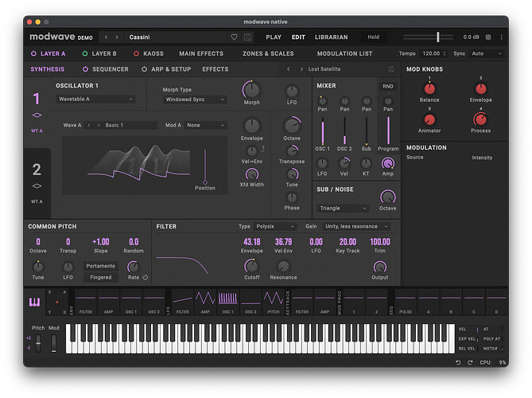This screenshot has height=398, width=532.
Task: Switch to the LIBRARIAN page
Action: (x=331, y=37)
